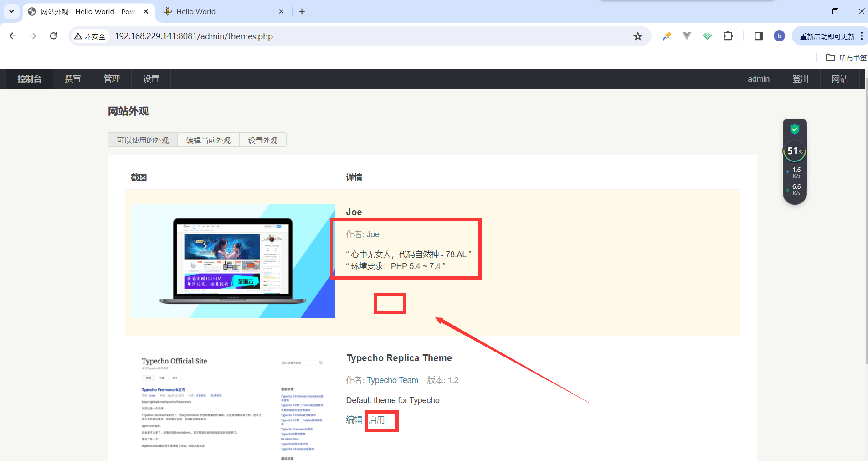
Task: Click the 详情 column header
Action: tap(354, 177)
